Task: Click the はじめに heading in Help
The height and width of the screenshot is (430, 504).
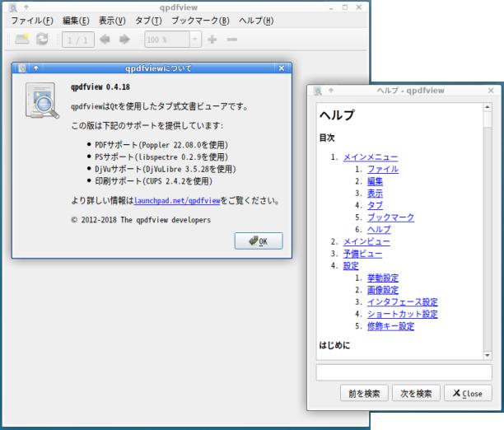Action: click(334, 345)
